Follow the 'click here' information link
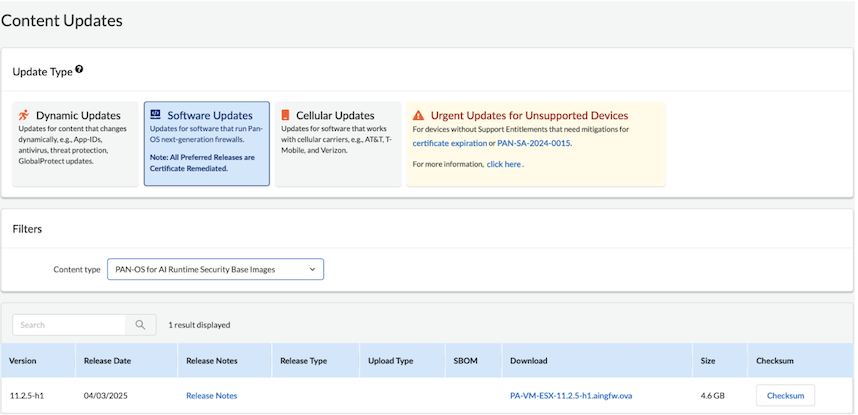The height and width of the screenshot is (415, 858). coord(503,164)
